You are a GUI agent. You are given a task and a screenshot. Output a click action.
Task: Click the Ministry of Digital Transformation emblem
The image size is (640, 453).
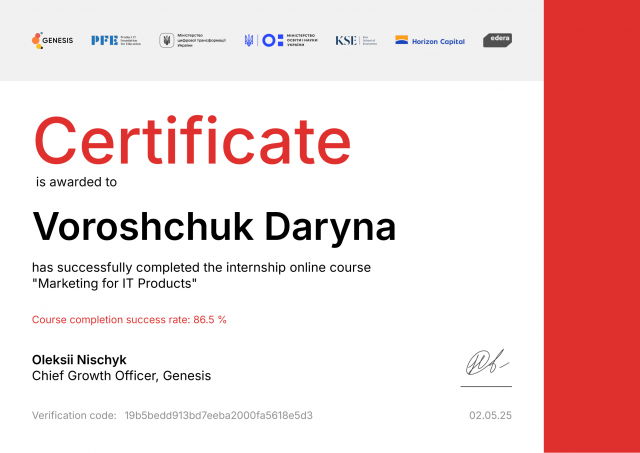tap(166, 40)
